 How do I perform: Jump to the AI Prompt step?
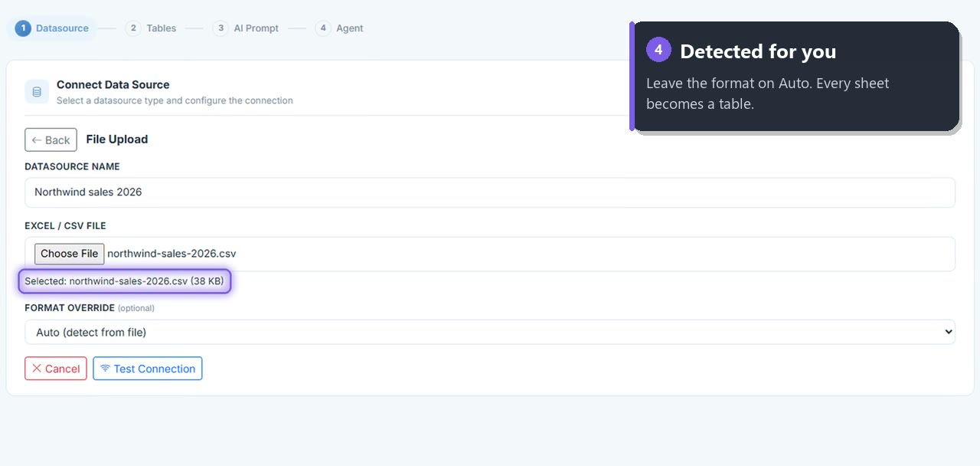click(x=246, y=28)
